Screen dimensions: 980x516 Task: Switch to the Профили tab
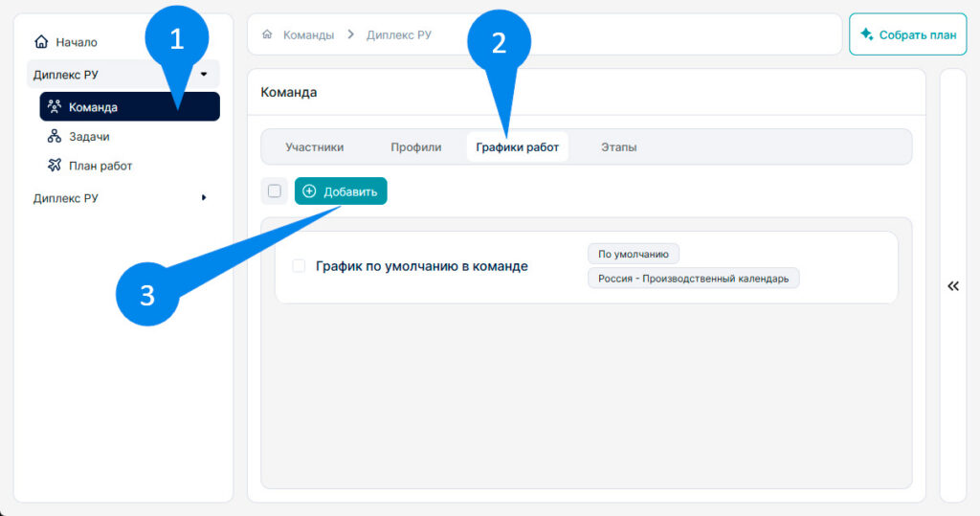pos(415,147)
